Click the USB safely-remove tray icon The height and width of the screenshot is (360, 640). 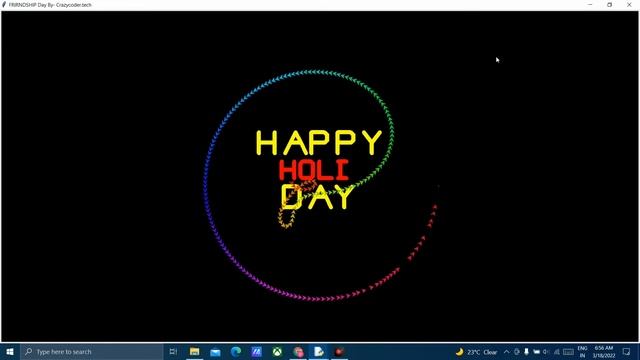point(527,352)
